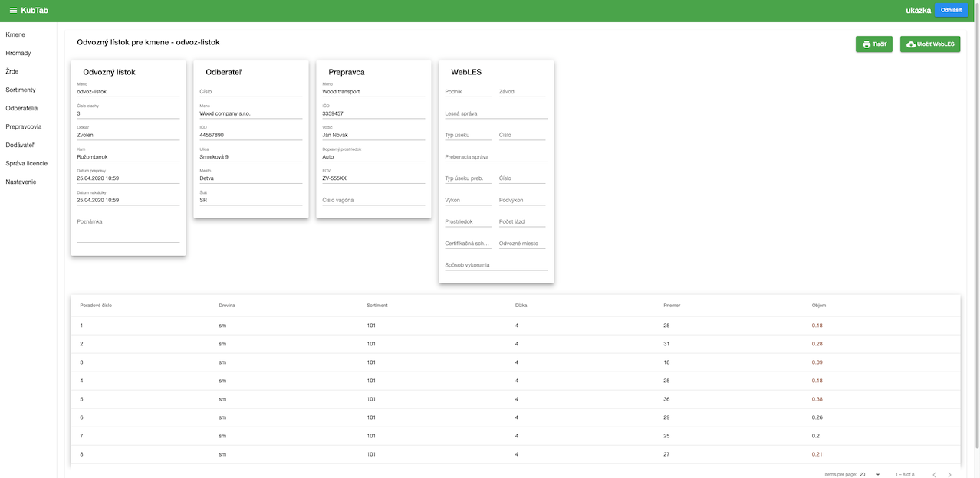Open Nastavenie settings page
The width and height of the screenshot is (980, 478).
(21, 182)
